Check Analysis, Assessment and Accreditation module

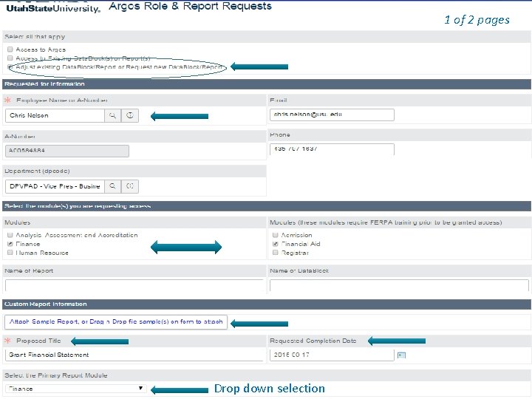tap(10, 235)
